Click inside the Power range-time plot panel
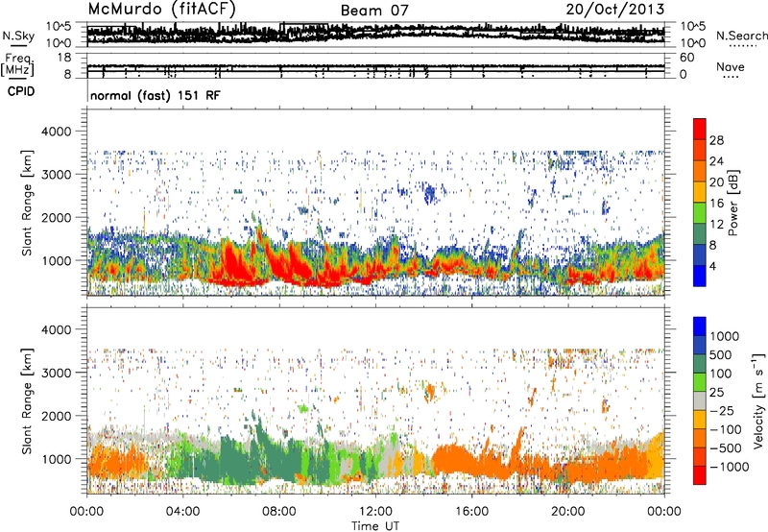 [375, 203]
